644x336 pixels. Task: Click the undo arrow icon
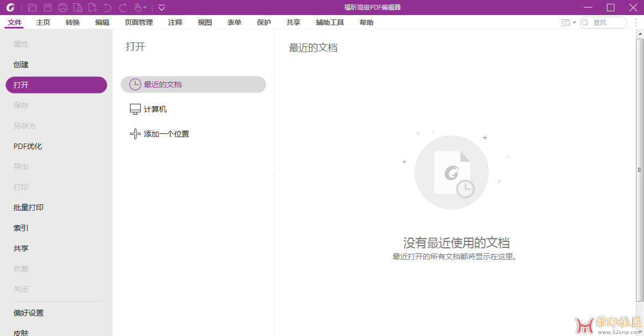click(107, 8)
